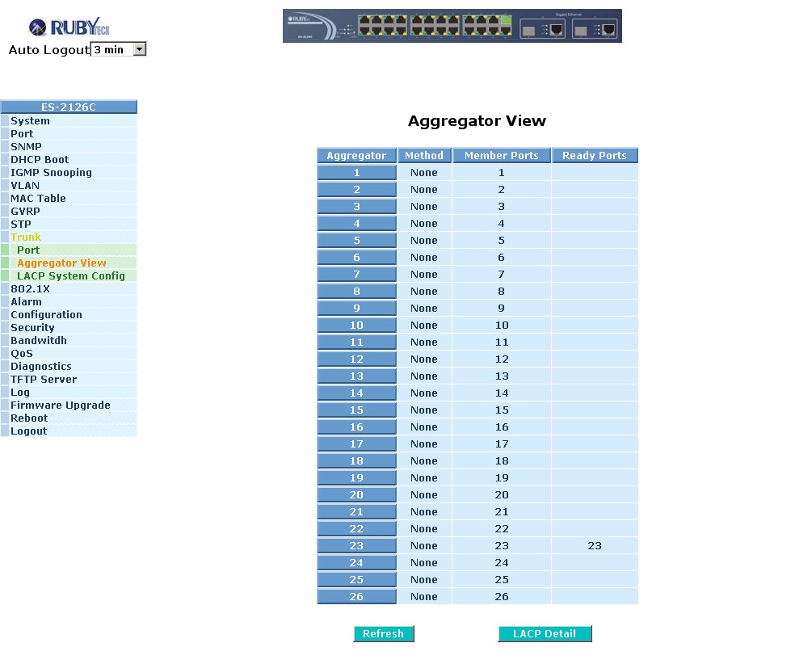Click the Aggregator column header
This screenshot has height=664, width=812.
tap(356, 155)
